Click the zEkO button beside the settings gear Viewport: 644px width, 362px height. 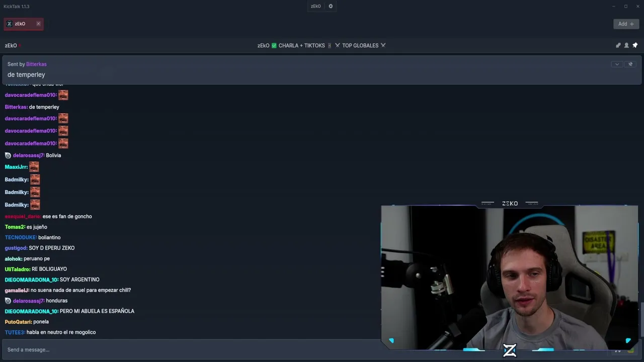(x=315, y=7)
